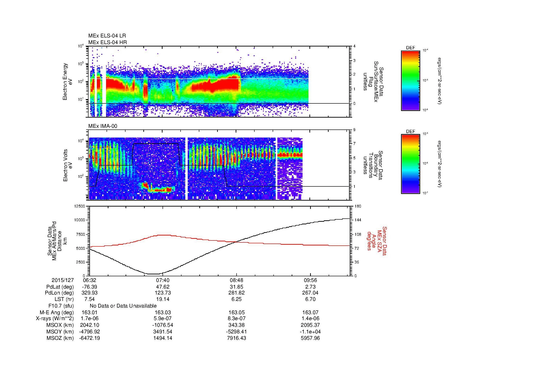The width and height of the screenshot is (555, 392).
Task: Click the IMA DEF color bar
Action: coord(410,164)
